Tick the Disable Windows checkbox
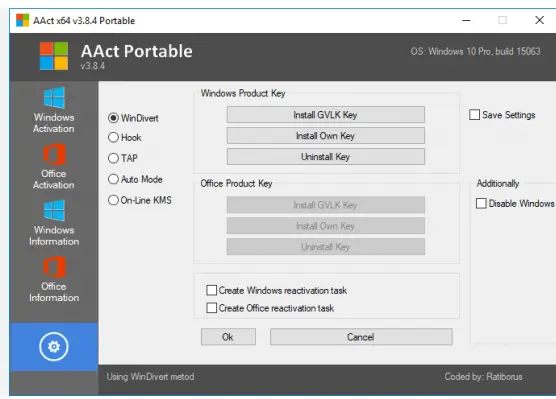The width and height of the screenshot is (556, 399). click(x=481, y=204)
